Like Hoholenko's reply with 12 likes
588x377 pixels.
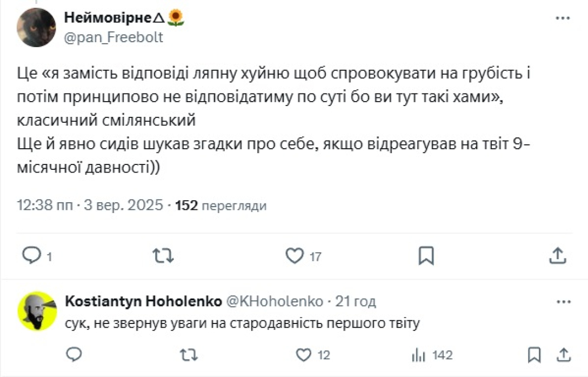click(304, 354)
